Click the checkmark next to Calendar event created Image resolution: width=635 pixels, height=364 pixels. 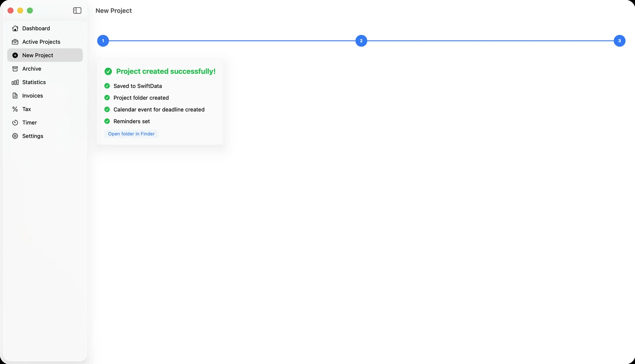coord(107,110)
